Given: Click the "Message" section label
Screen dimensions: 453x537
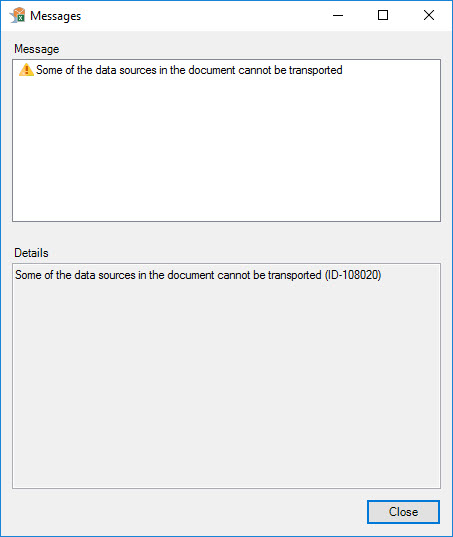Looking at the screenshot, I should coord(37,49).
